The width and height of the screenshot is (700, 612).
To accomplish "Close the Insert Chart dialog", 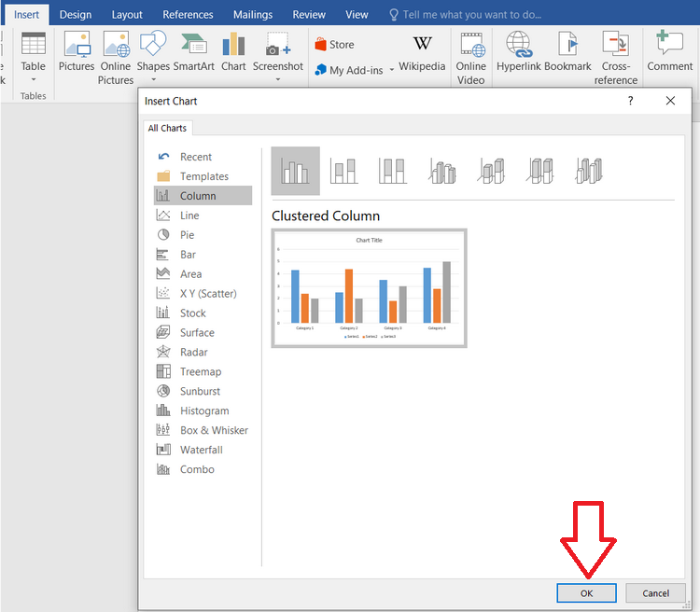I will point(670,101).
